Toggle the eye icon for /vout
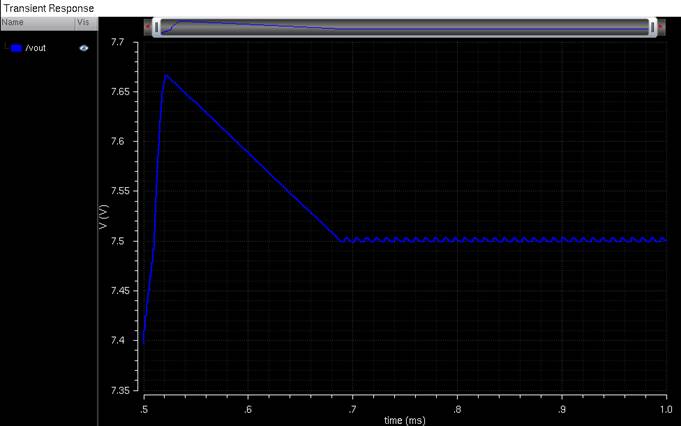Viewport: 681px width, 426px height. coord(84,48)
